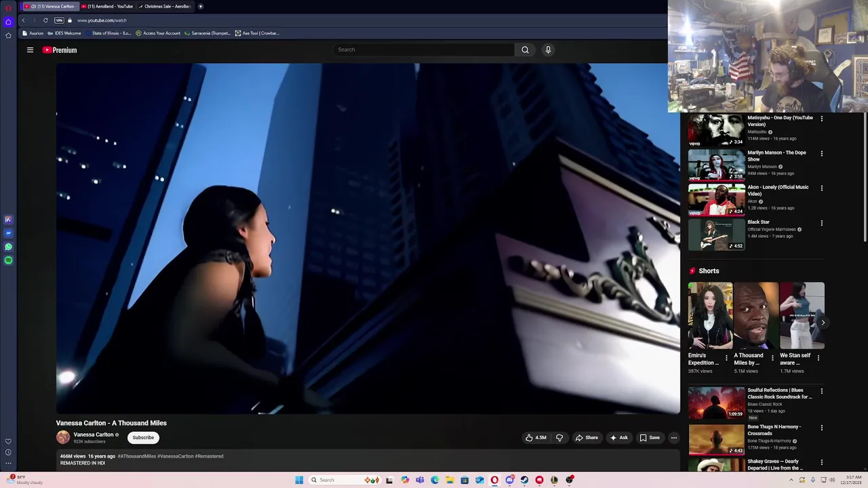Open the Opera menu logo icon

(8, 7)
